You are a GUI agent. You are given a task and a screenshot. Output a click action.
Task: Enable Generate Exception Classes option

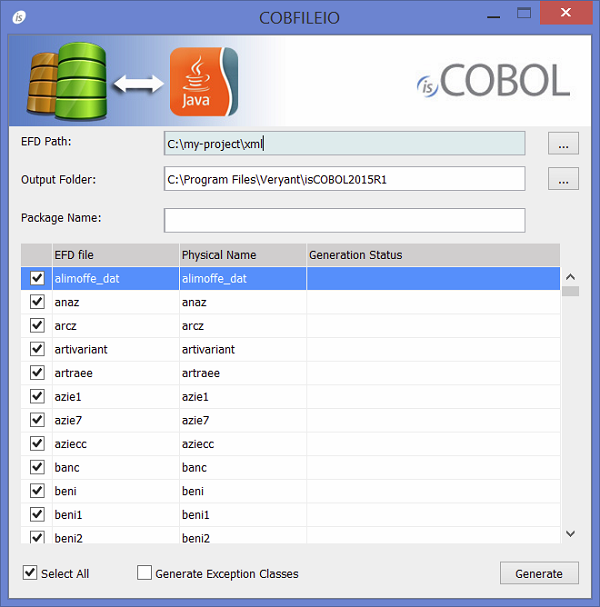tap(145, 573)
